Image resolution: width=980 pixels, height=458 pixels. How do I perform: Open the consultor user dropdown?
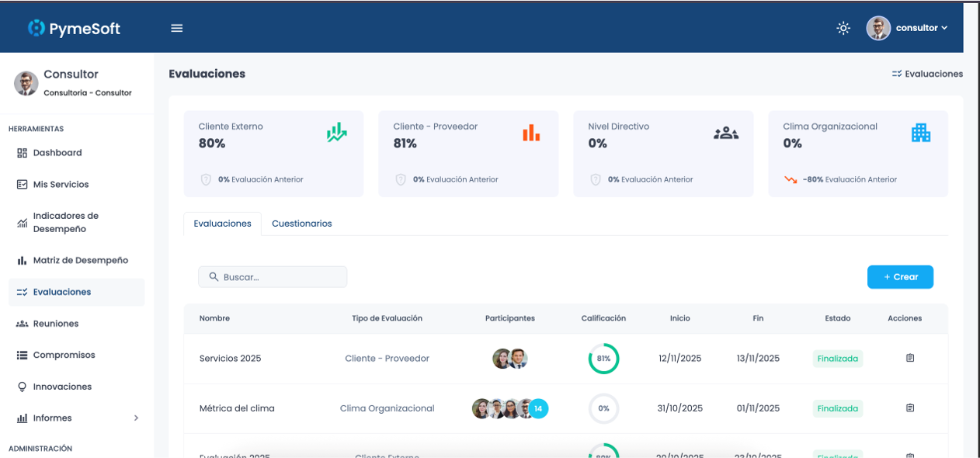pos(908,28)
